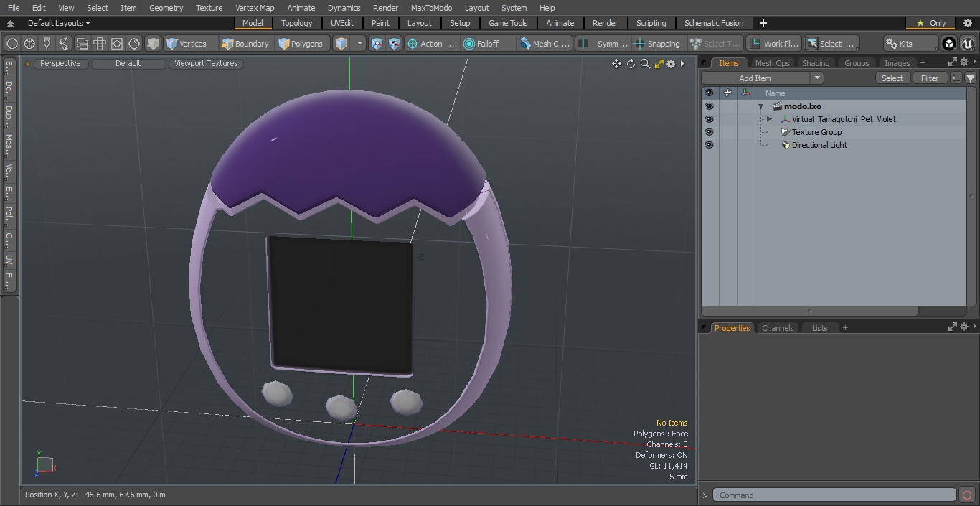Click the Filter button in Items panel

point(930,78)
